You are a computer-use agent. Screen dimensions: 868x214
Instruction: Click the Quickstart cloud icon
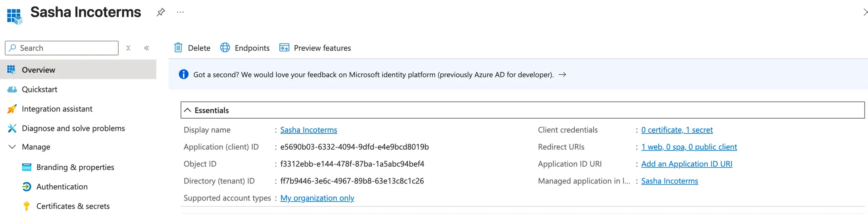[x=12, y=89]
